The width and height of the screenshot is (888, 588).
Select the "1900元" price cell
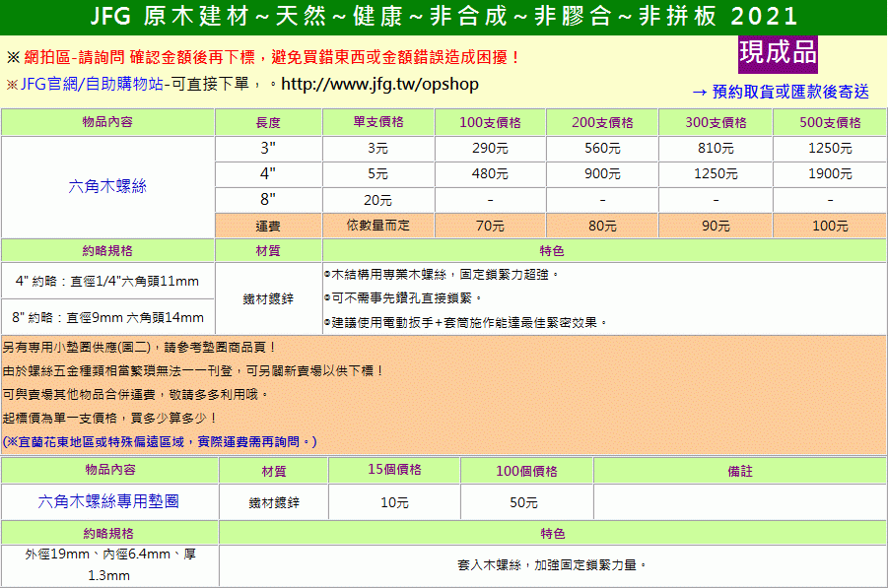coord(830,173)
